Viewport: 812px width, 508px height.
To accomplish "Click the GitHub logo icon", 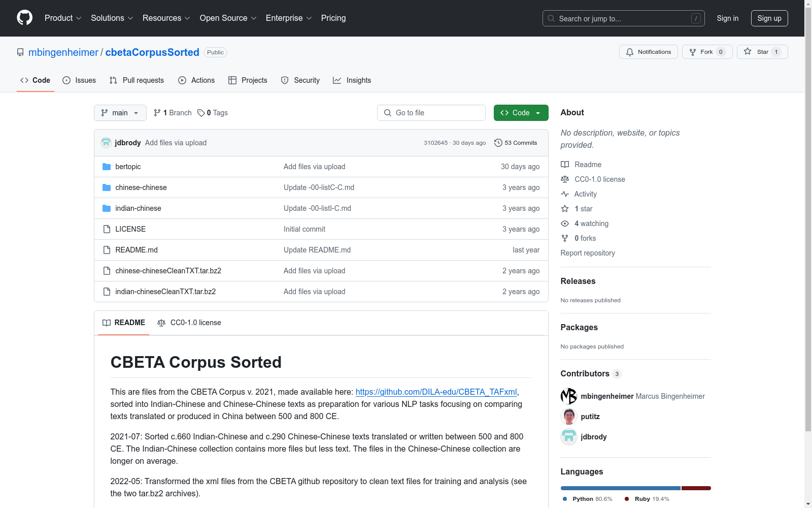I will click(x=24, y=18).
